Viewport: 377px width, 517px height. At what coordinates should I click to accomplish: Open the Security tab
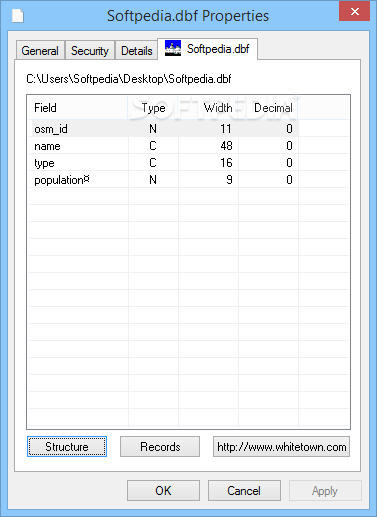tap(90, 51)
